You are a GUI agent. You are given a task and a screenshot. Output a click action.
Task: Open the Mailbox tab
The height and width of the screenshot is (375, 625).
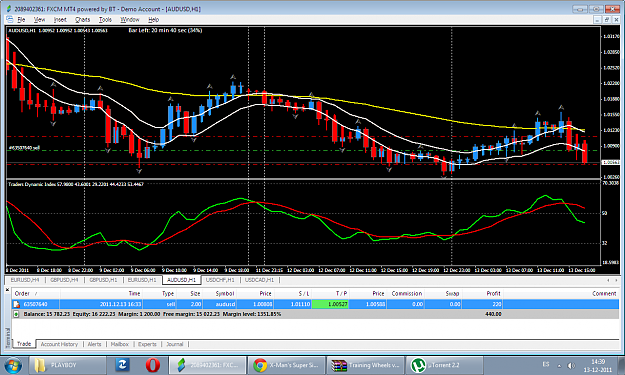[x=120, y=344]
